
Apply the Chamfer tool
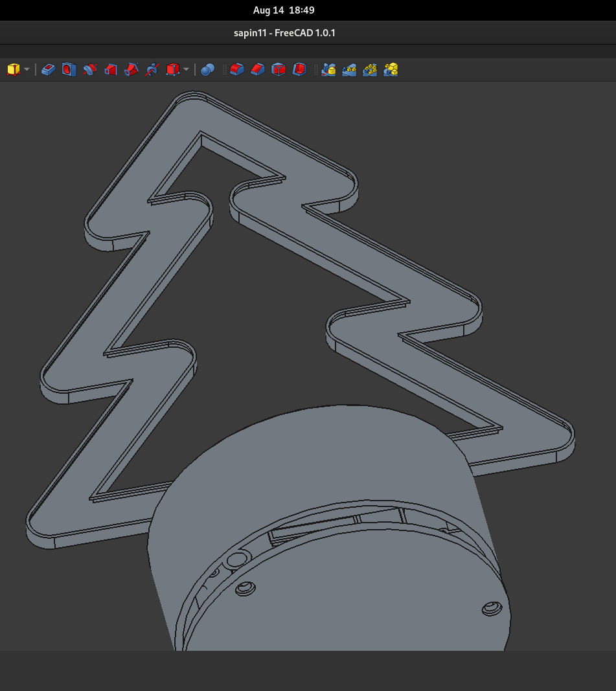258,70
